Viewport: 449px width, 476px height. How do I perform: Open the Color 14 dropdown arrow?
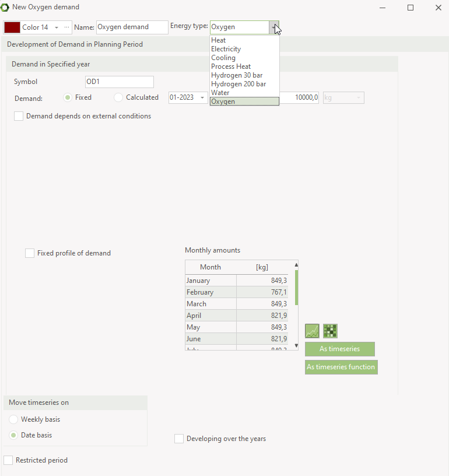click(57, 27)
